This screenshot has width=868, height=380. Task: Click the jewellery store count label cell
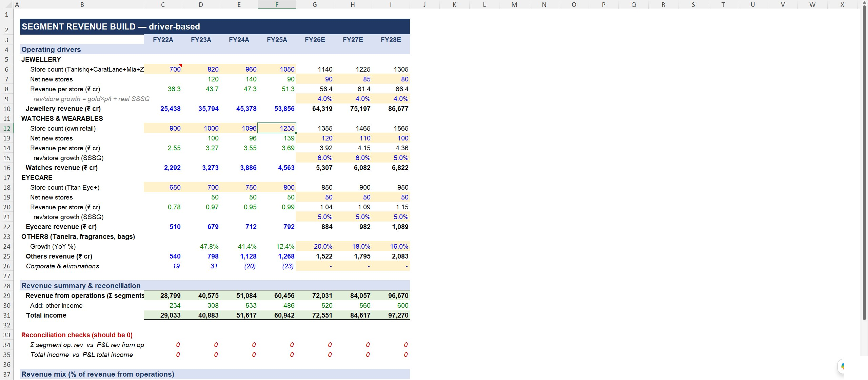click(x=82, y=69)
